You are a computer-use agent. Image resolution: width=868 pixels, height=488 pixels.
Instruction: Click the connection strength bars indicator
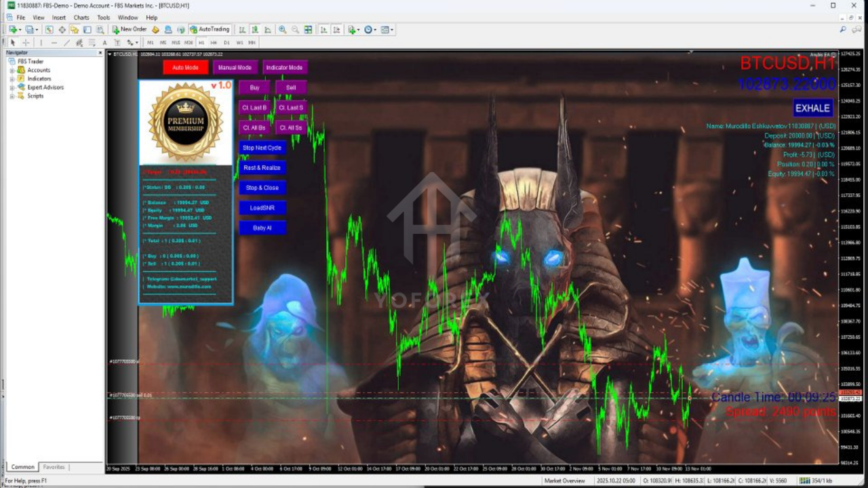[804, 481]
